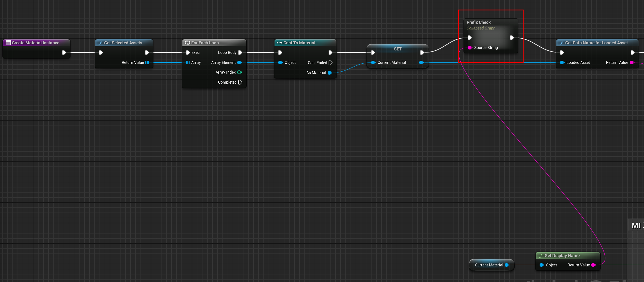Click the Cast Failed exec pin
The image size is (644, 282).
(x=331, y=63)
